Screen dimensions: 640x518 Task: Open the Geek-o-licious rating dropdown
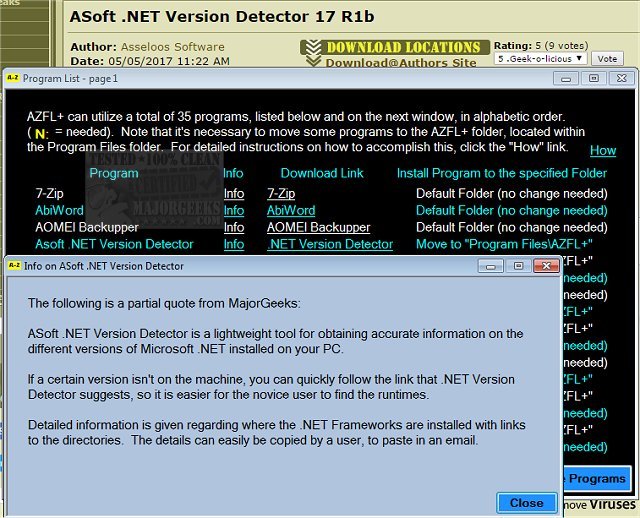pyautogui.click(x=540, y=59)
